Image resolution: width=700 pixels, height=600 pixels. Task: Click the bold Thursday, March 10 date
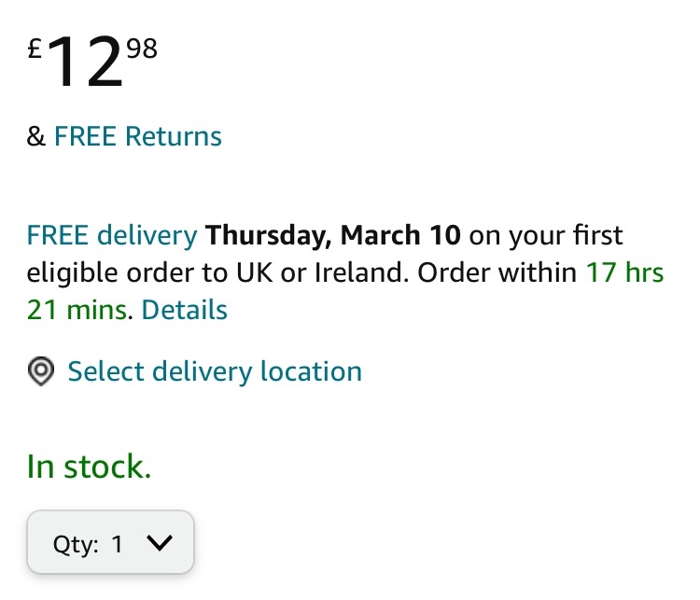[x=333, y=234]
